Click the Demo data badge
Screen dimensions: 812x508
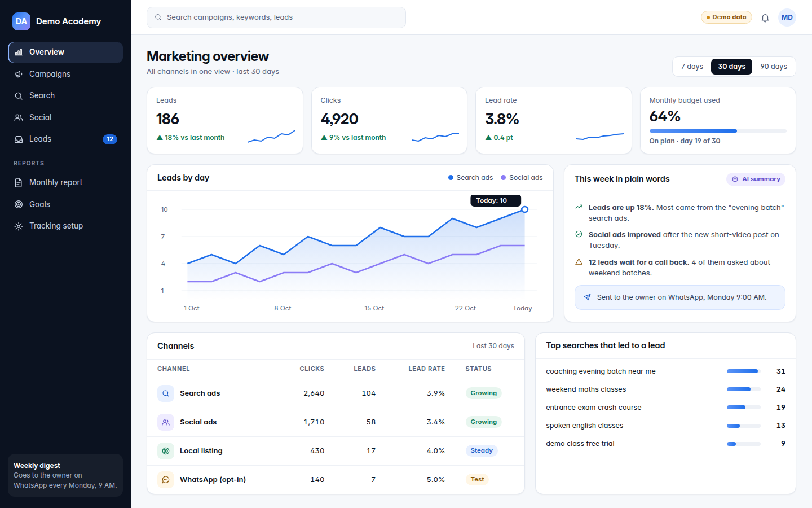pyautogui.click(x=726, y=17)
